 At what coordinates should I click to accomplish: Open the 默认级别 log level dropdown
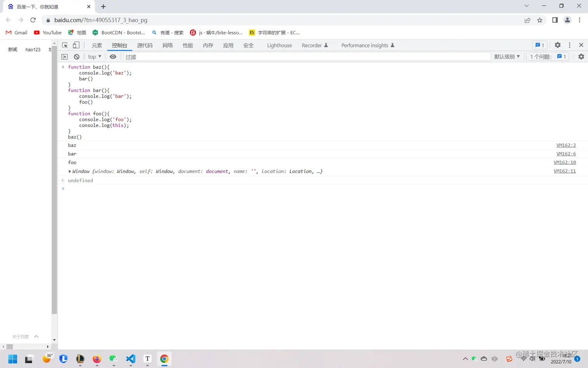(x=507, y=57)
